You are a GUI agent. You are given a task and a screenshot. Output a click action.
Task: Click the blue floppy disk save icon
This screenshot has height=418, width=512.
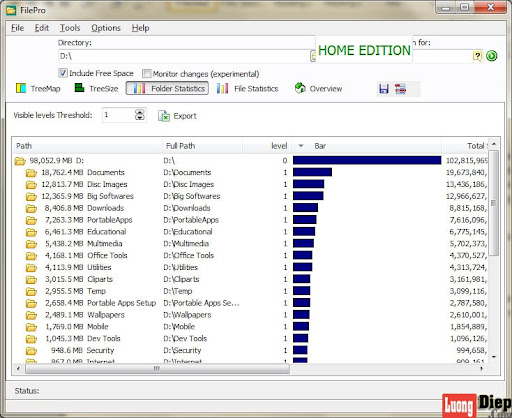tap(384, 89)
